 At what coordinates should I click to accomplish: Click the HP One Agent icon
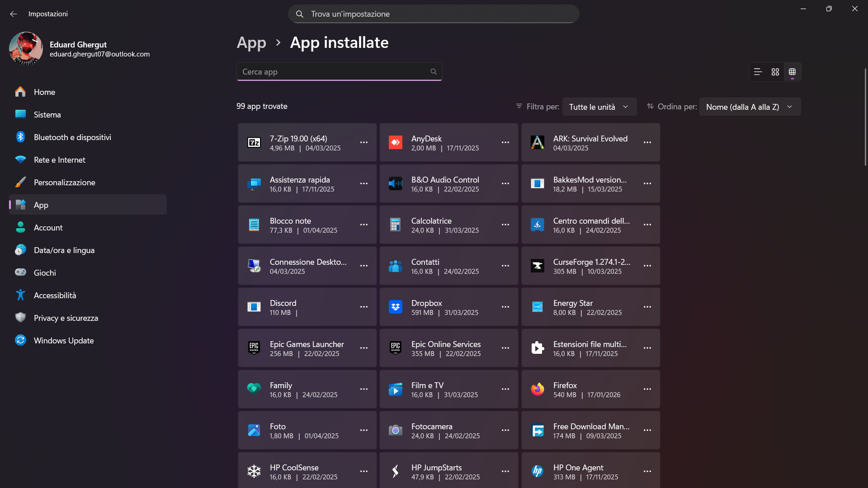coord(538,472)
